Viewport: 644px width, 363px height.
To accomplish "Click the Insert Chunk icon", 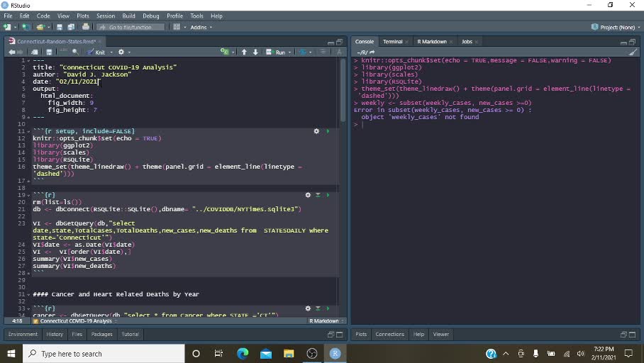I will point(225,52).
